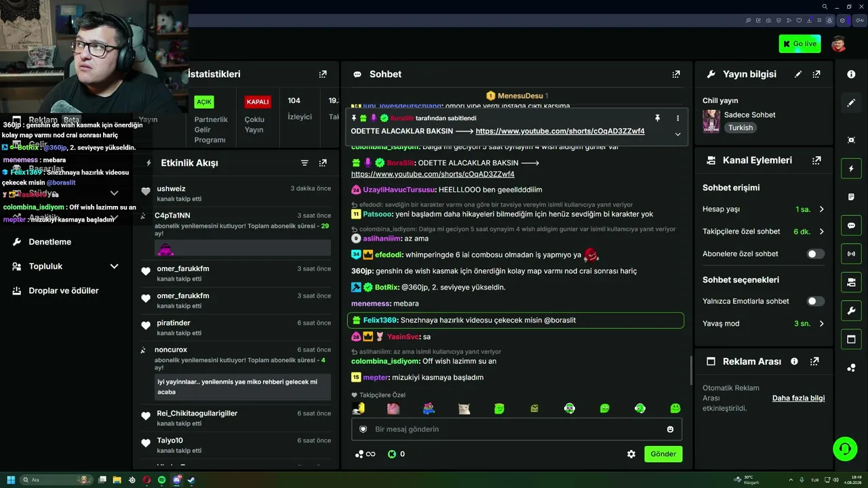868x488 pixels.
Task: Click the Bir mesaj gönderin input field
Action: pyautogui.click(x=517, y=429)
